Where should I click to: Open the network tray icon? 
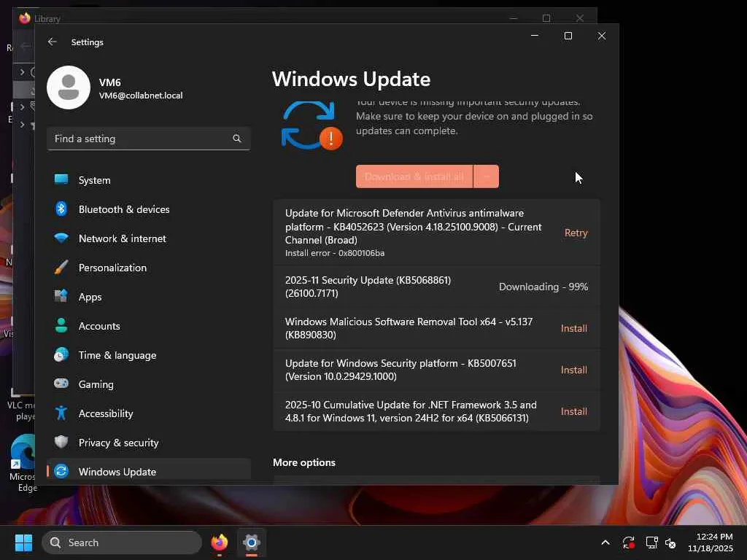click(x=651, y=542)
